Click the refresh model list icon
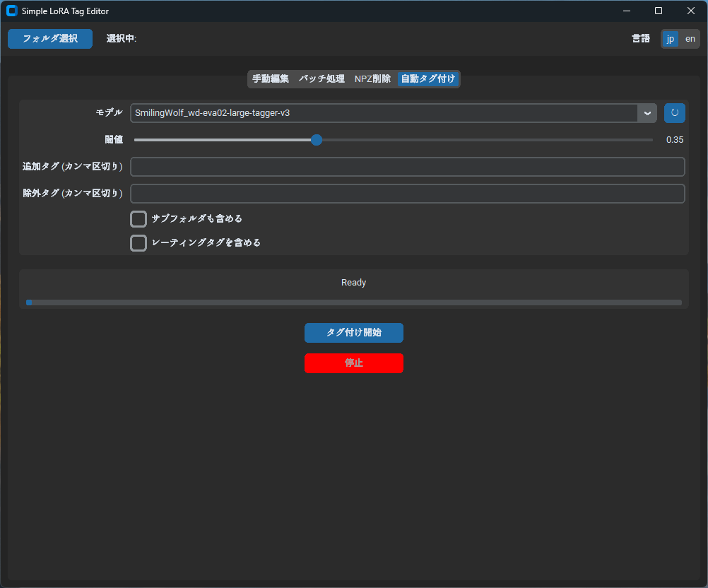The width and height of the screenshot is (708, 588). [x=674, y=113]
